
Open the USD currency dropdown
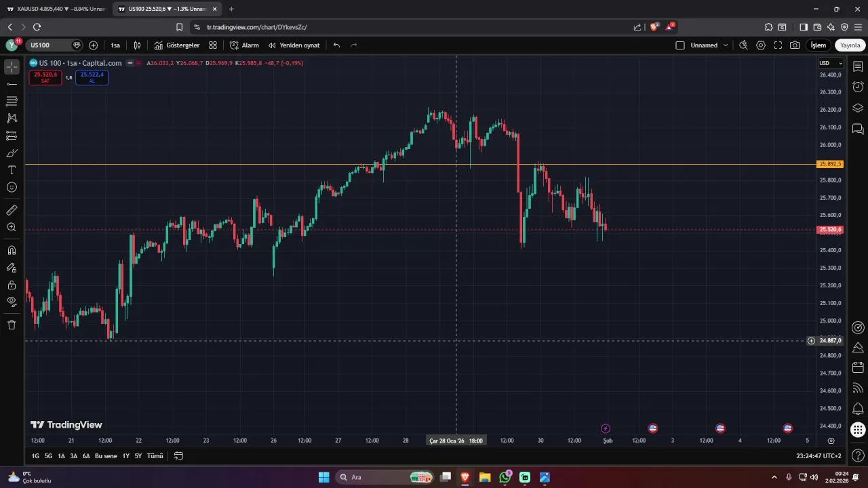(831, 63)
